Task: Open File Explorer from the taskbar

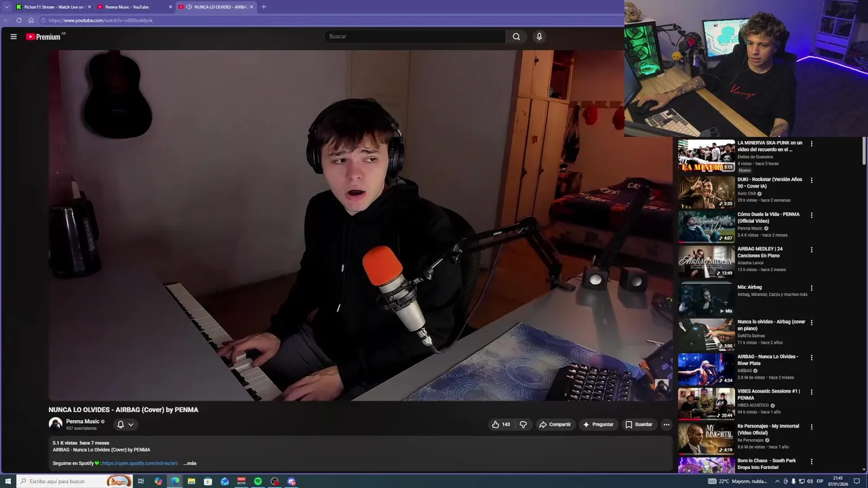Action: [191, 481]
